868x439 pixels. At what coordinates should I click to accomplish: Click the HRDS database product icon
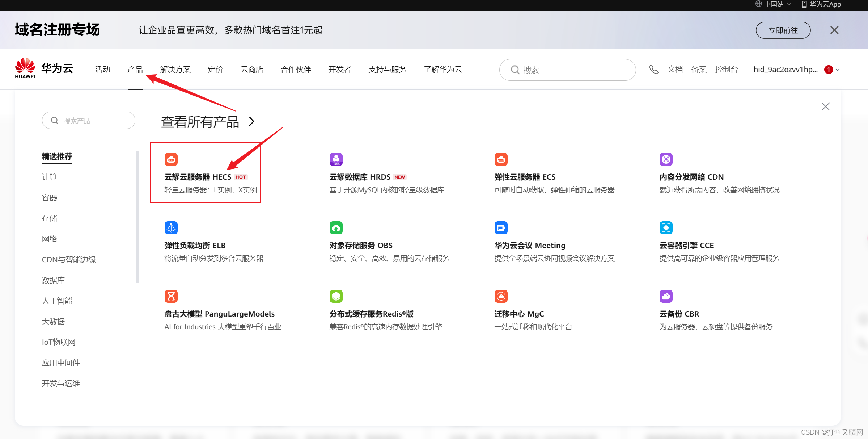tap(336, 159)
